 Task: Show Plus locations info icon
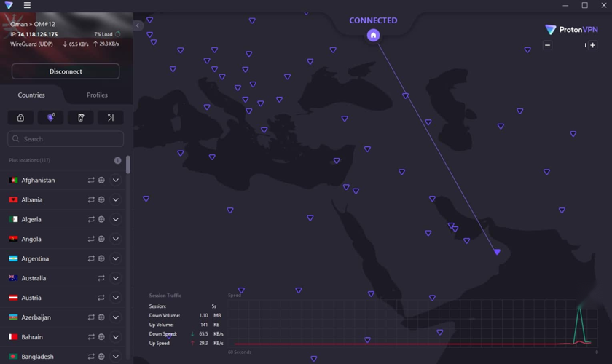[117, 160]
